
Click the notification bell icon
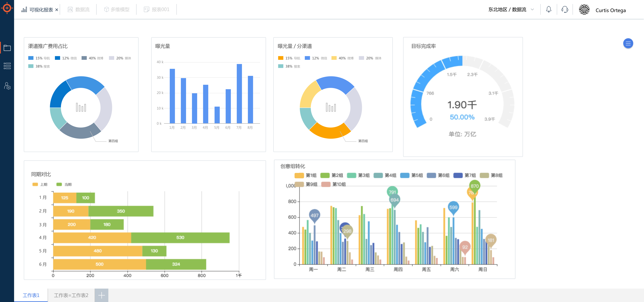coord(549,10)
